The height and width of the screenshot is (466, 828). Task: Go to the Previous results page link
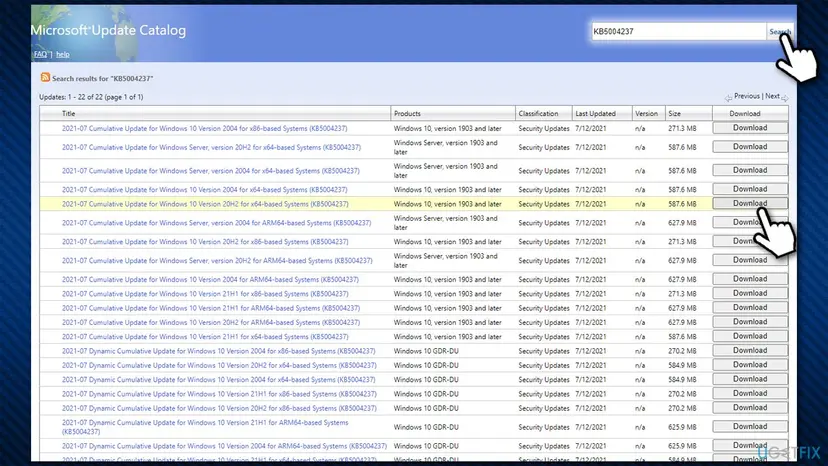[747, 96]
